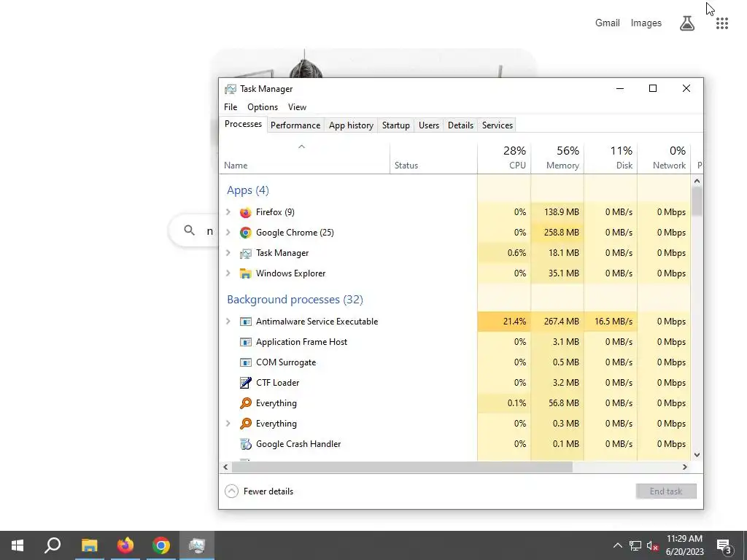The image size is (747, 560).
Task: Switch to the Details tab
Action: (461, 125)
